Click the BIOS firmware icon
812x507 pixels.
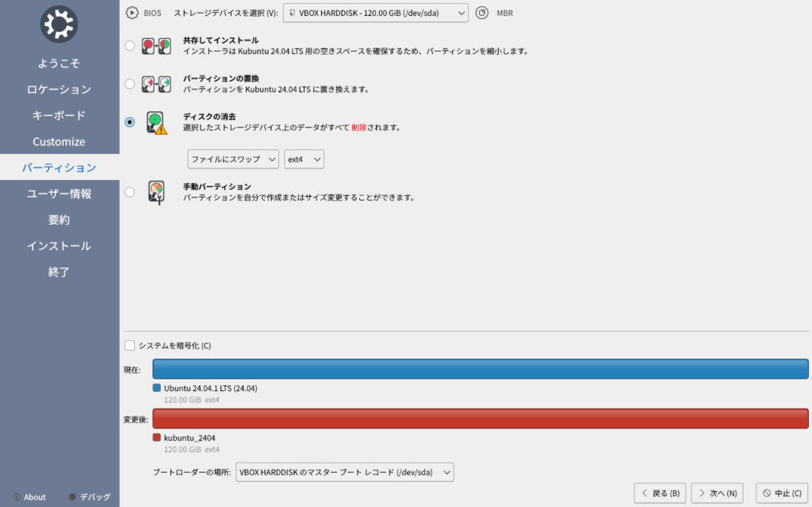[132, 13]
